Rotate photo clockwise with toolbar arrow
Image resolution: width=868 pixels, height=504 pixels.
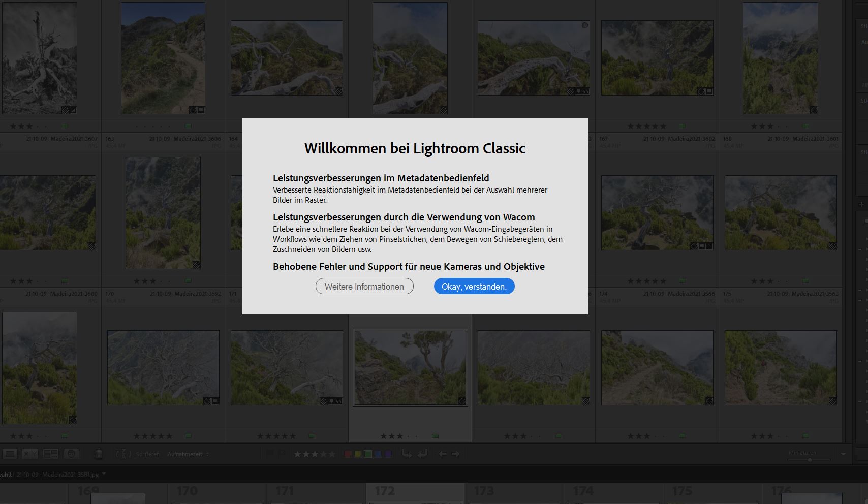[x=422, y=454]
